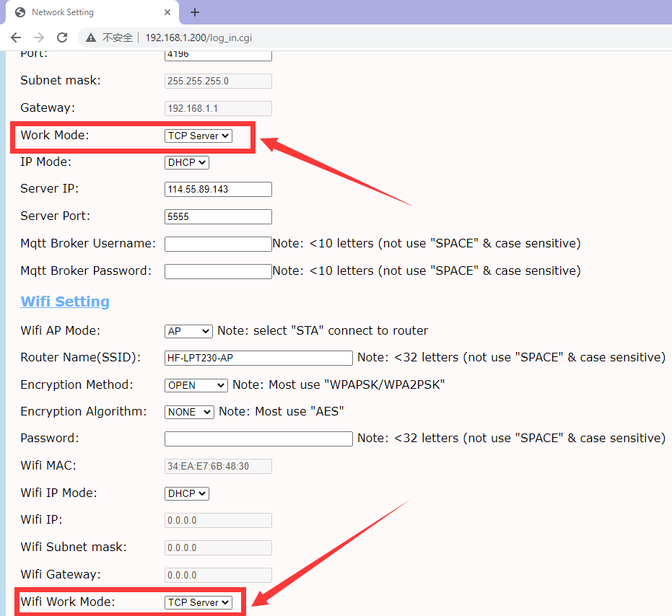Expand the Encryption Algorithm dropdown
The width and height of the screenshot is (672, 616).
pos(189,412)
